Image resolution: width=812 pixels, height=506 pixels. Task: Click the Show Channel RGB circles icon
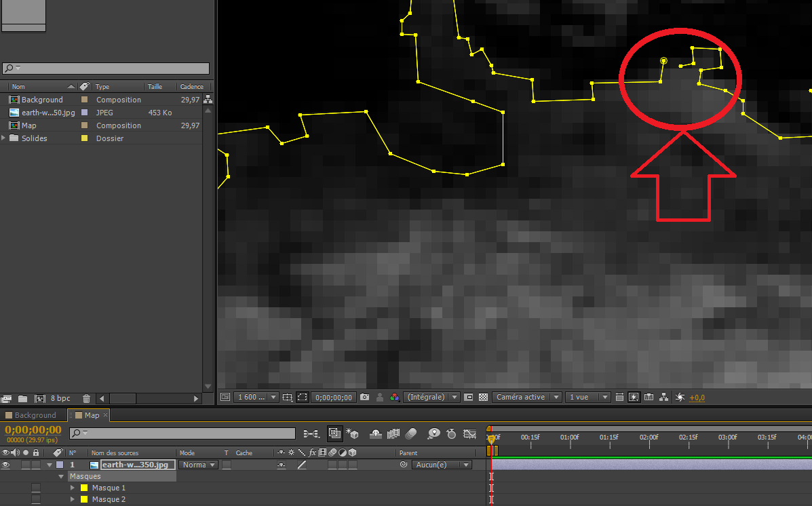[394, 397]
